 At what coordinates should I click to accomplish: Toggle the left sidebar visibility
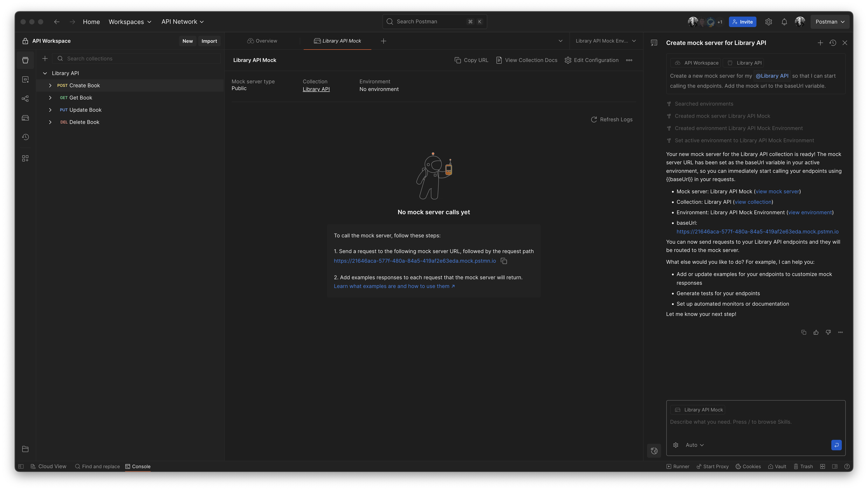(x=21, y=466)
